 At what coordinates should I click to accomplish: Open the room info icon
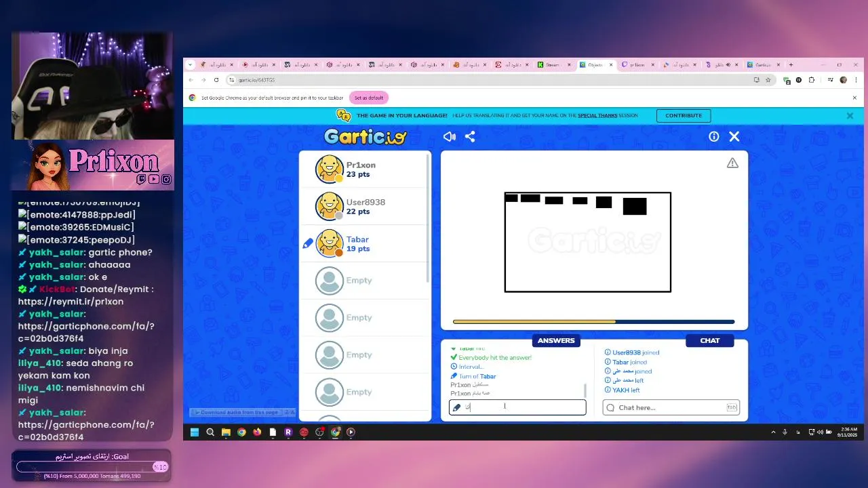point(713,137)
